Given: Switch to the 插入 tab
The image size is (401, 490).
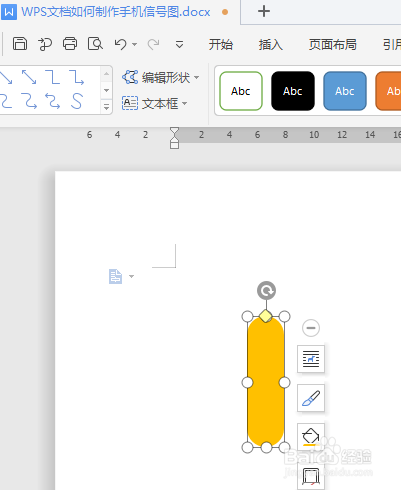Looking at the screenshot, I should click(x=270, y=44).
